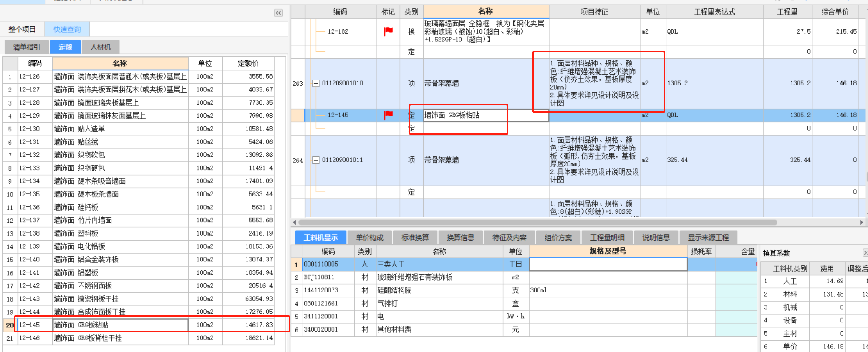Select quota row 12-145 墙饰面 GRG板粘贴
The height and width of the screenshot is (352, 868).
pyautogui.click(x=139, y=325)
